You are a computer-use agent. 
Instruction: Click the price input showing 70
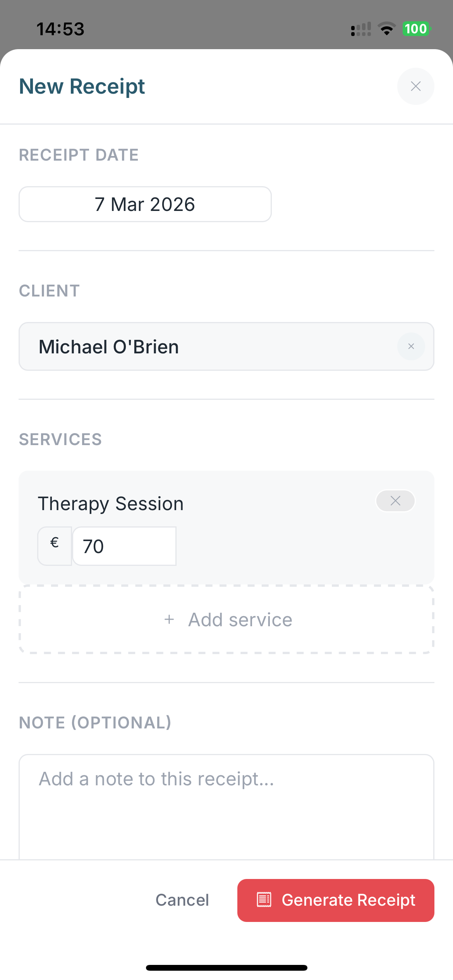click(x=124, y=546)
